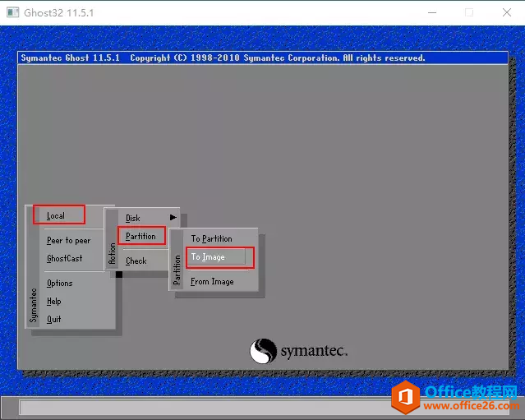This screenshot has height=420, width=525.
Task: Choose From Image in Partition submenu
Action: 212,281
